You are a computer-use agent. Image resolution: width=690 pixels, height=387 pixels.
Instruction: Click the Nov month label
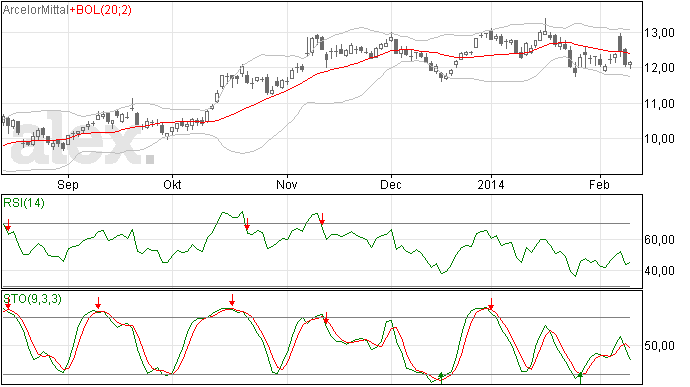[x=287, y=184]
